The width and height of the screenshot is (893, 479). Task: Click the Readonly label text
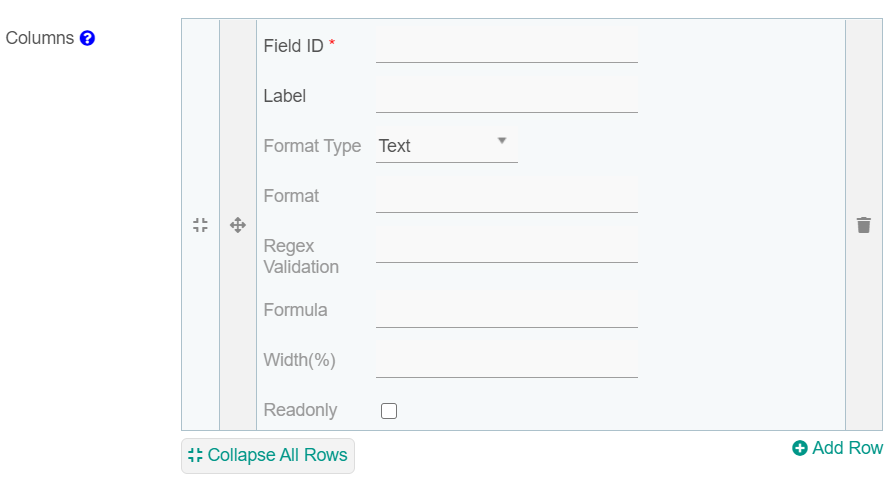(300, 410)
